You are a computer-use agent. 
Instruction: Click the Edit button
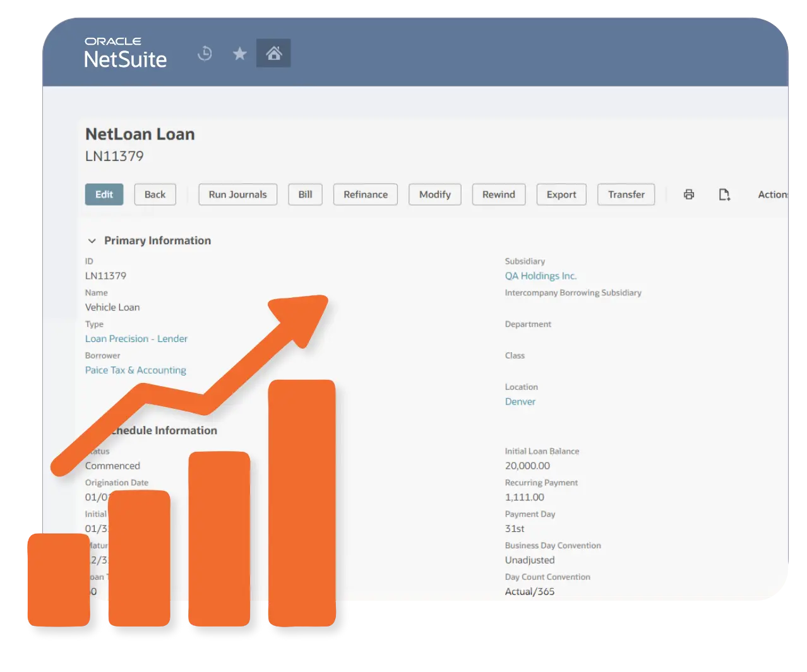pyautogui.click(x=104, y=194)
